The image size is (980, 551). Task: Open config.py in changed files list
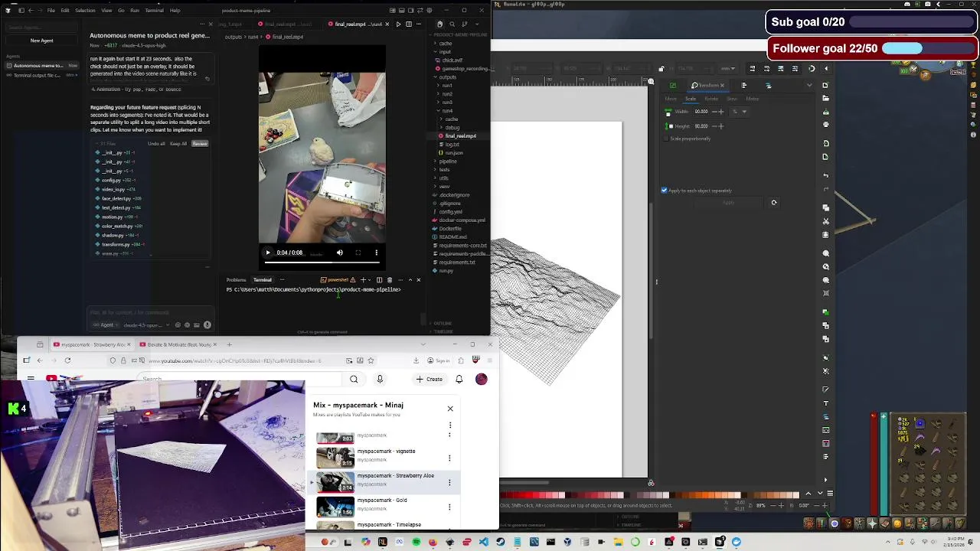click(112, 180)
